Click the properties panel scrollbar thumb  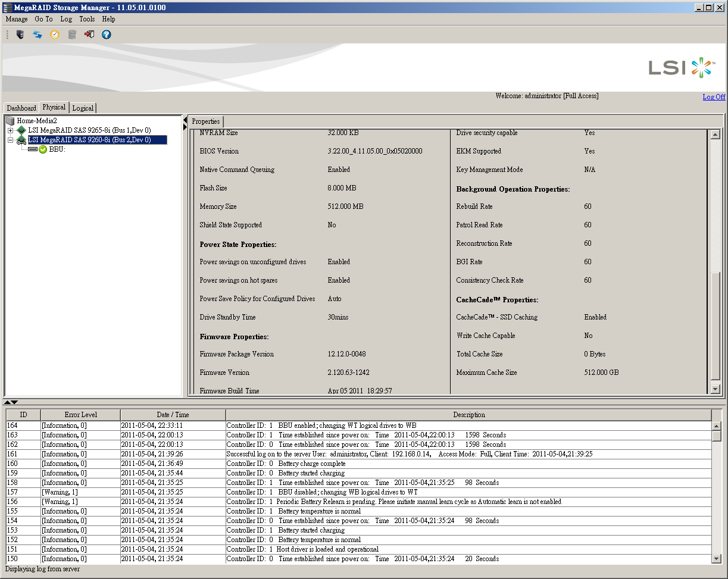pos(715,326)
